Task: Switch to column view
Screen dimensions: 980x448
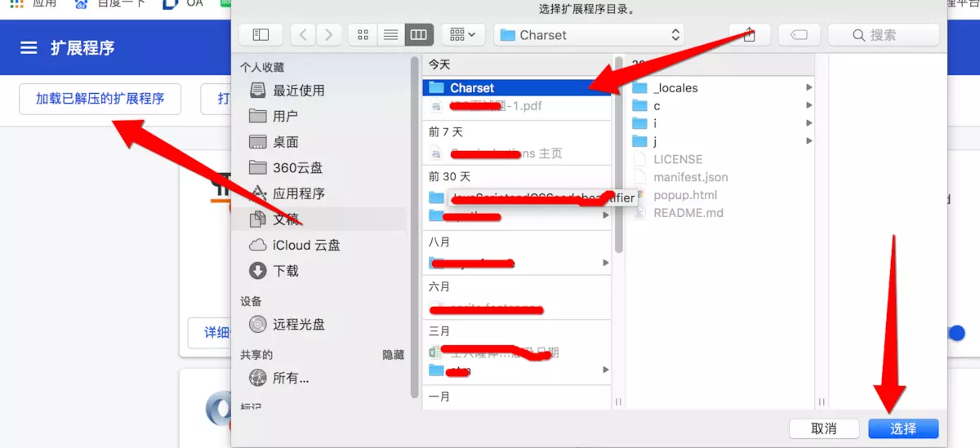Action: pyautogui.click(x=418, y=35)
